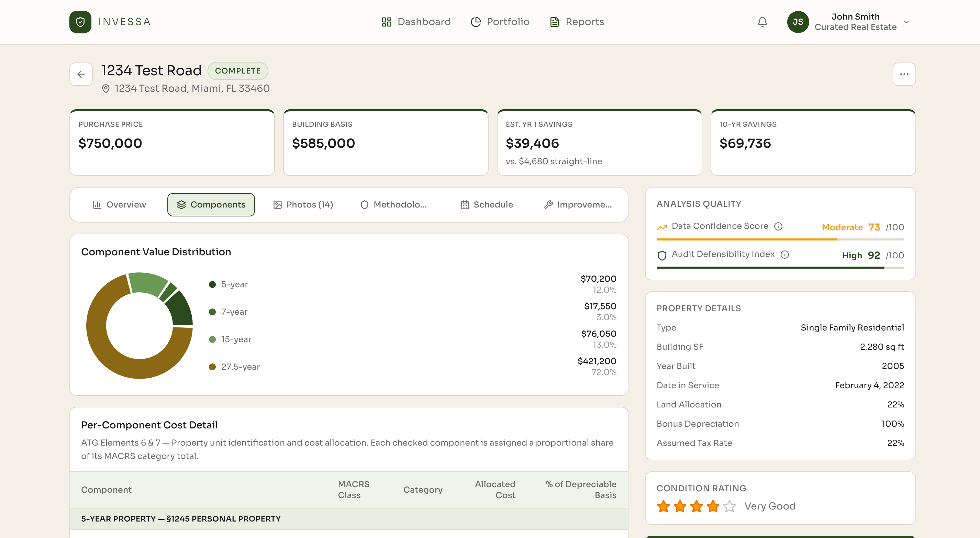Navigate to Portfolio

pos(500,22)
